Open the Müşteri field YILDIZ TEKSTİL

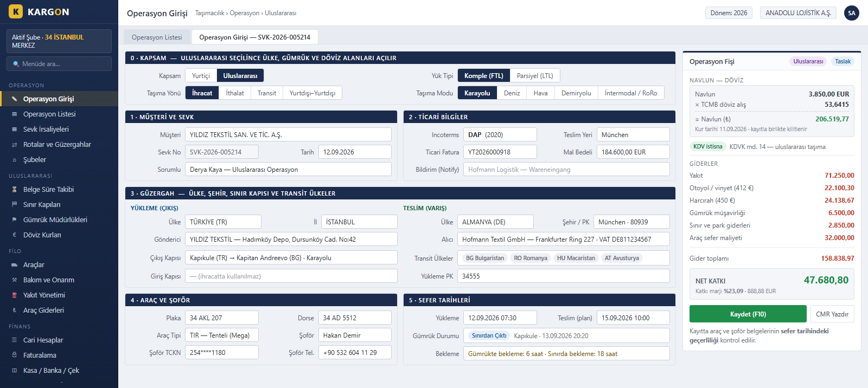[x=288, y=134]
